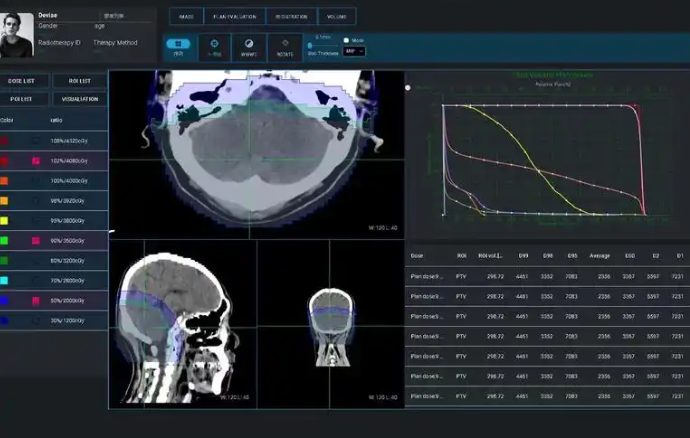Click the red 102% color swatch
The image size is (690, 438).
(4, 161)
